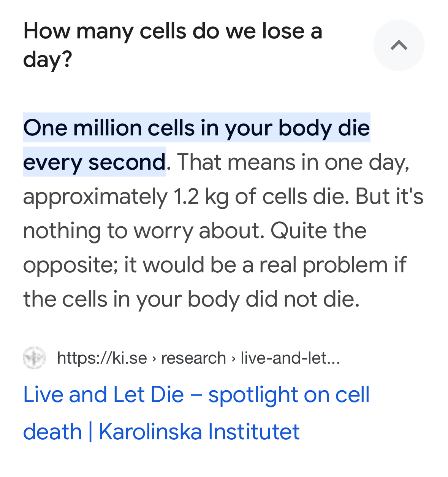Click the words "Quite the" in the answer
This screenshot has width=448, height=477.
pos(318,231)
